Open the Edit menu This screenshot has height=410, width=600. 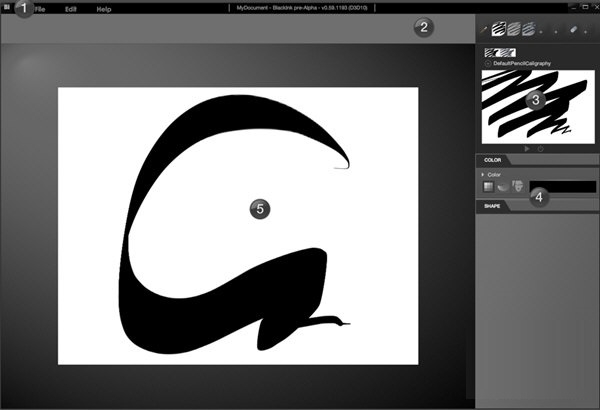[70, 8]
